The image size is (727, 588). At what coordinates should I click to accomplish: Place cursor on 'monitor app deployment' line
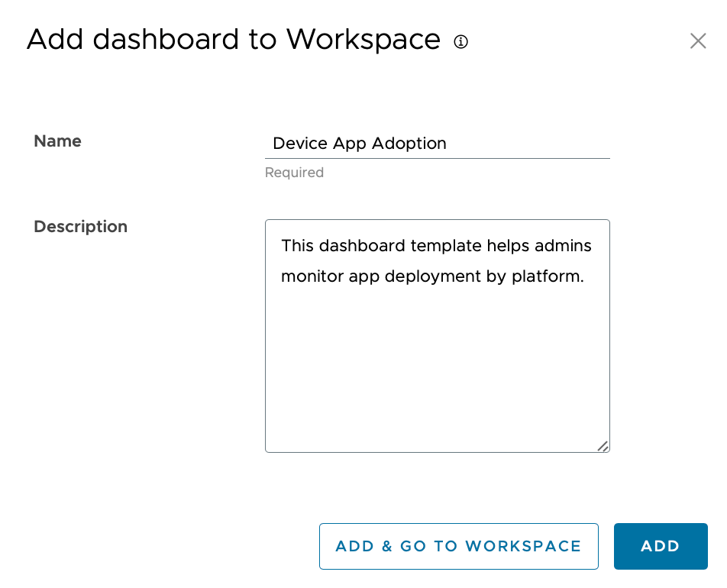coord(367,276)
